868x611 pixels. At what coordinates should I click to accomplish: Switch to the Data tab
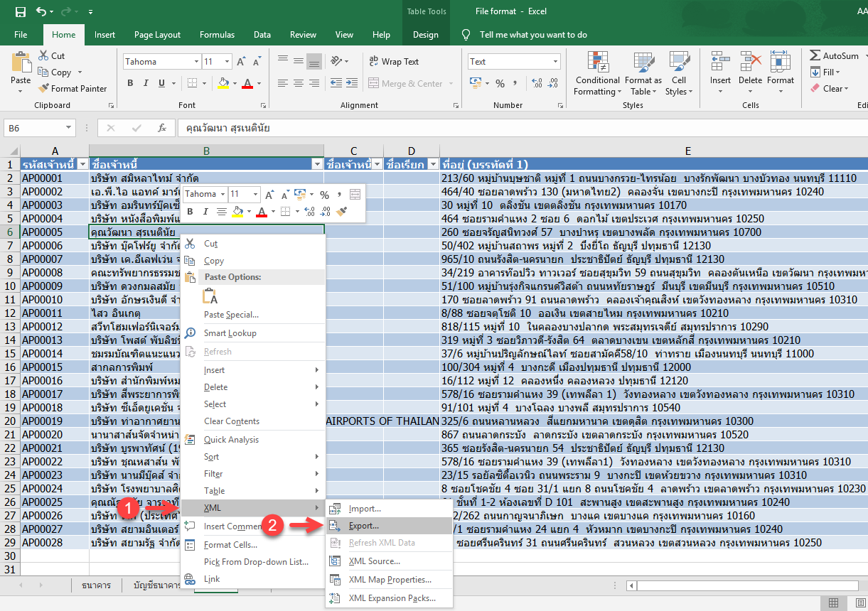click(x=262, y=35)
